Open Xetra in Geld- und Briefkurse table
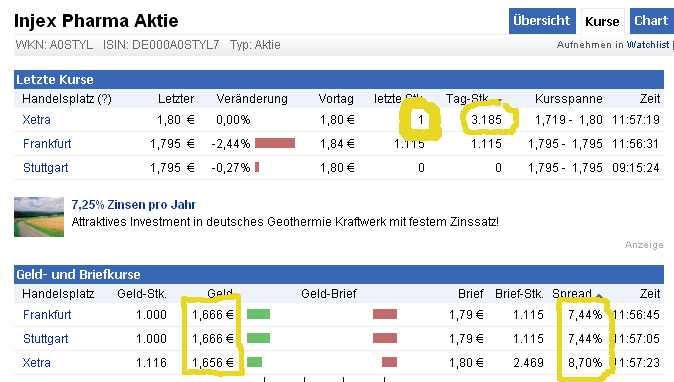Image resolution: width=674 pixels, height=382 pixels. tap(37, 363)
